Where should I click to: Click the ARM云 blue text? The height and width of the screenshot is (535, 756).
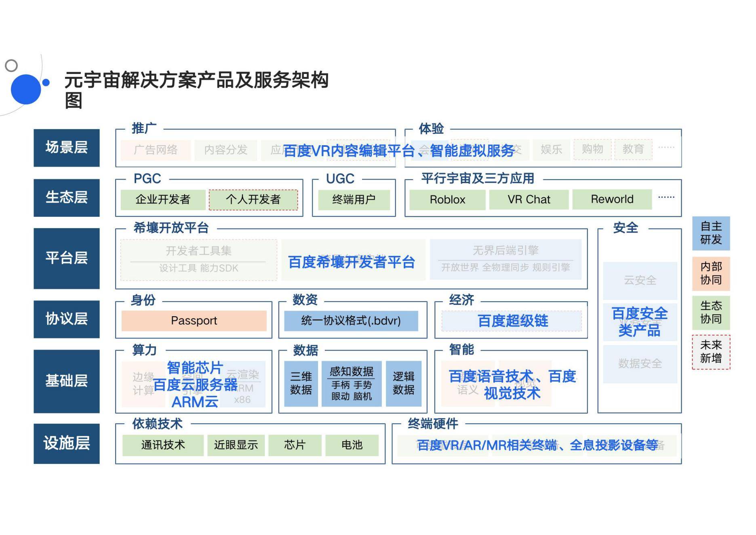pyautogui.click(x=195, y=402)
